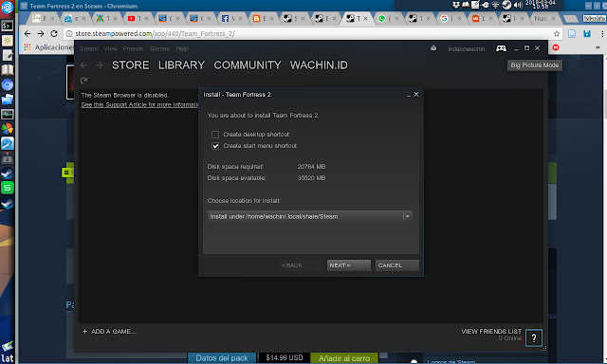This screenshot has height=364, width=607.
Task: Click the blue document extension icon
Action: [572, 34]
